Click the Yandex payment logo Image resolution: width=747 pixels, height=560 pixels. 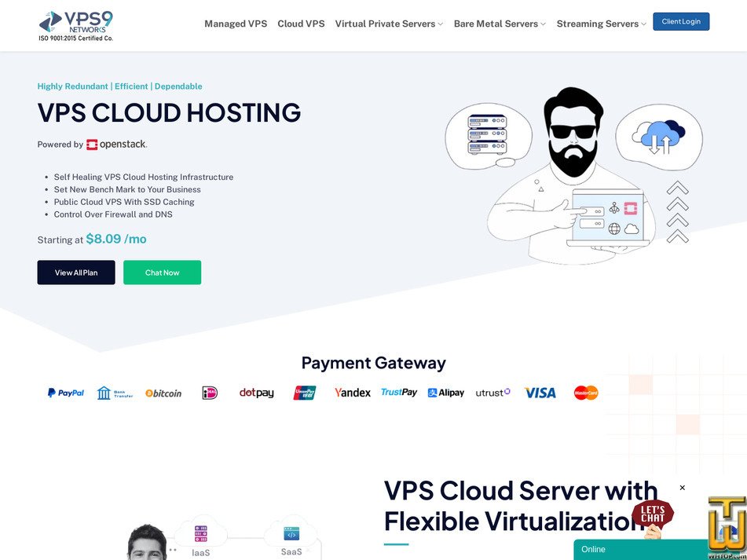pos(353,393)
